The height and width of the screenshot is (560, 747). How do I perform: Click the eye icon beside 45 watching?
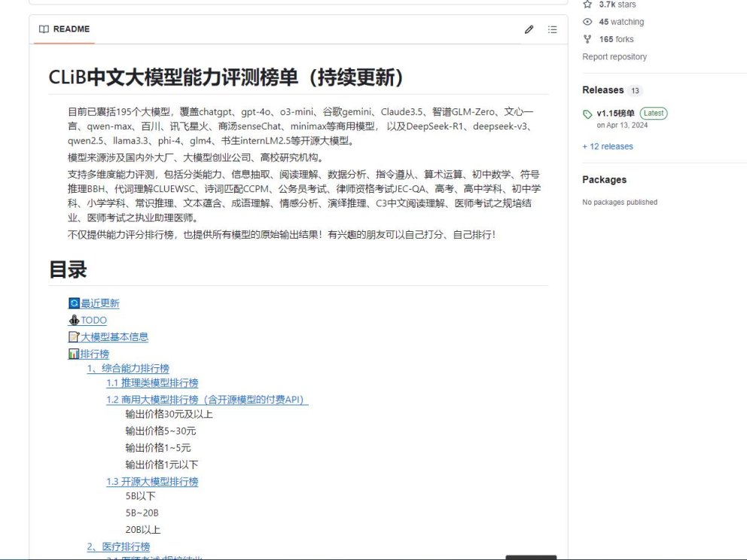[587, 22]
